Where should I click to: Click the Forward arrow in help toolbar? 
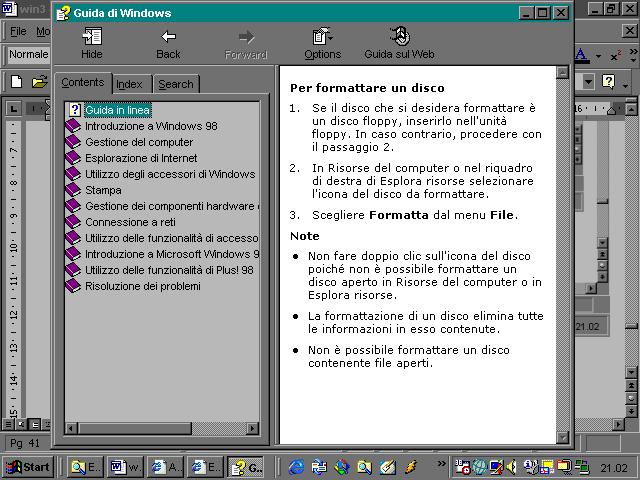pyautogui.click(x=246, y=43)
